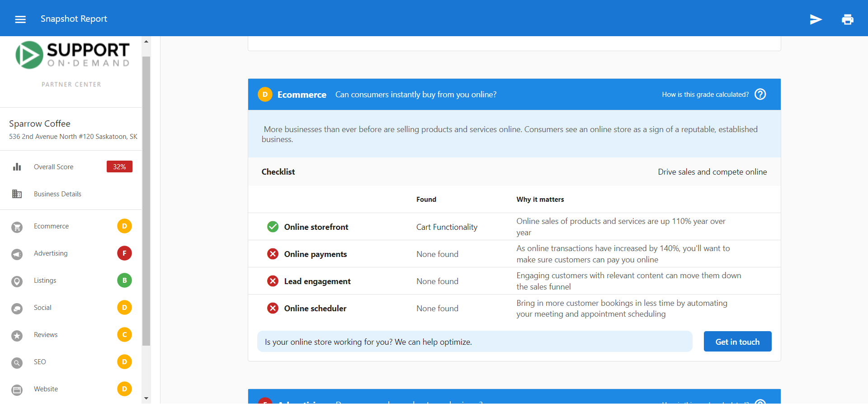The image size is (868, 404).
Task: Click the green check beside Online storefront
Action: tap(273, 227)
